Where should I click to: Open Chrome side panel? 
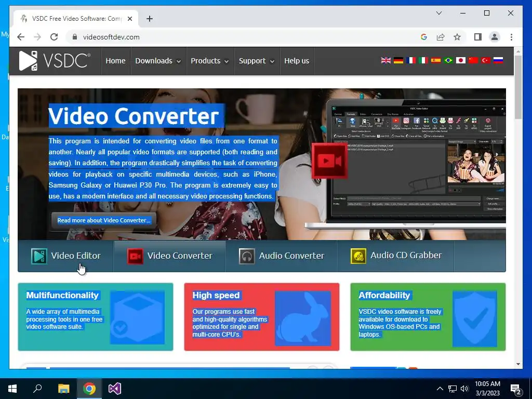click(478, 37)
